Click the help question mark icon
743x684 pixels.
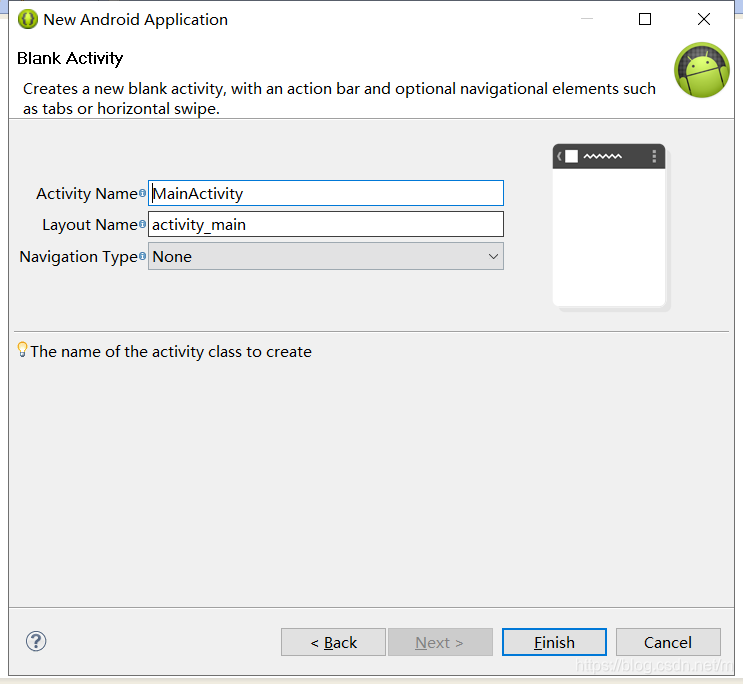tap(36, 641)
